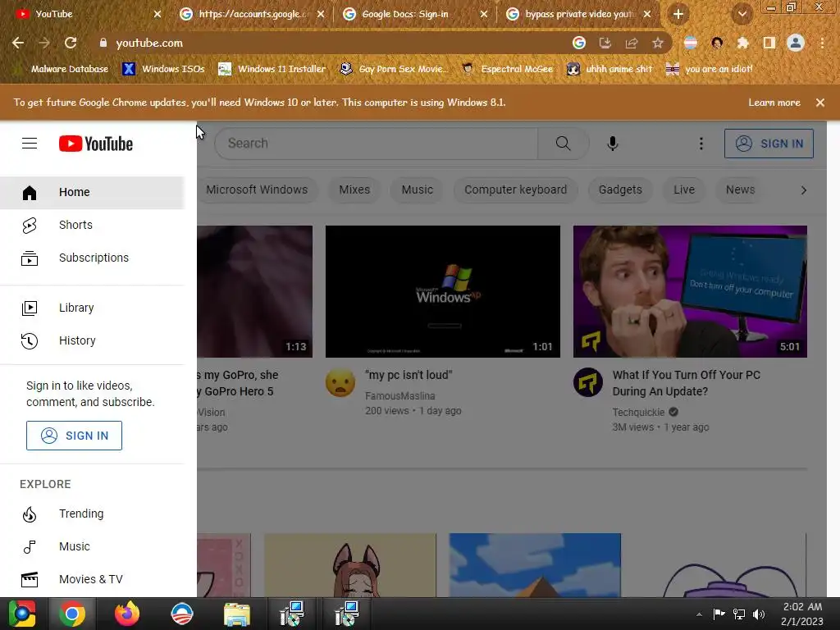Expand filter chips with right chevron

tap(803, 190)
